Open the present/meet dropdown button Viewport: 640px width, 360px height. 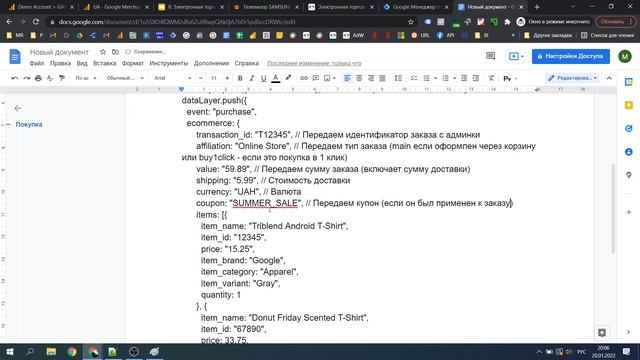coord(516,56)
